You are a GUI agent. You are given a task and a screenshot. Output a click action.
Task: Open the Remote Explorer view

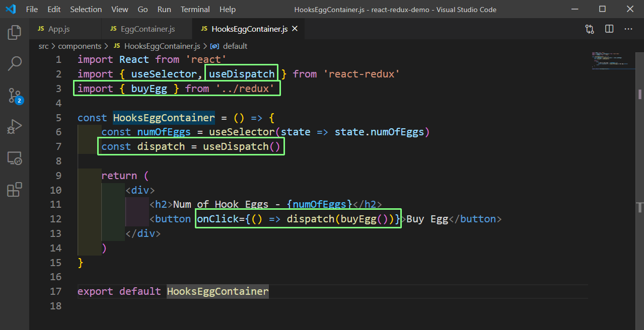point(15,158)
